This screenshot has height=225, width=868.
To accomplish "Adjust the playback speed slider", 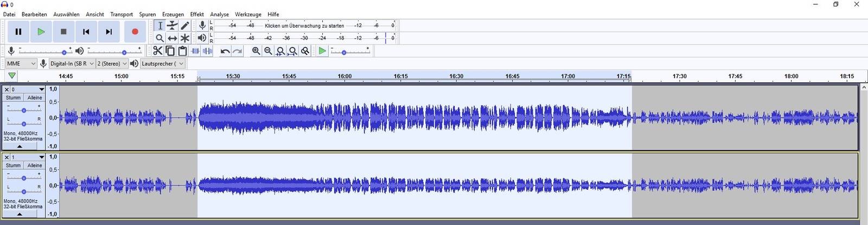I will tap(350, 52).
